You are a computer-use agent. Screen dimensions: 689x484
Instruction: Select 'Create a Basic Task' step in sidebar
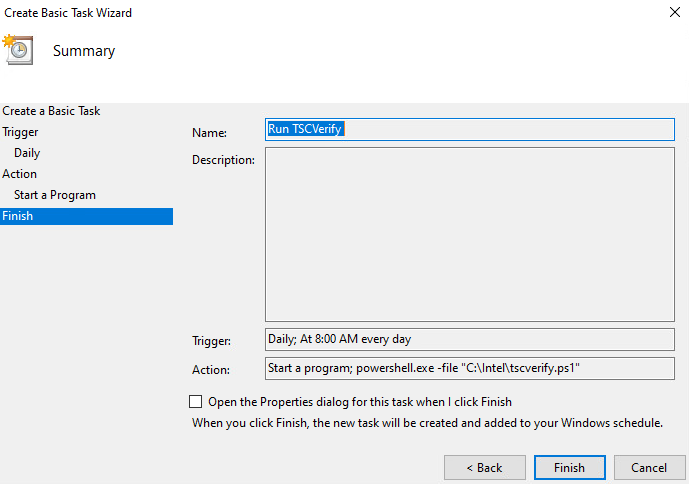pos(51,111)
